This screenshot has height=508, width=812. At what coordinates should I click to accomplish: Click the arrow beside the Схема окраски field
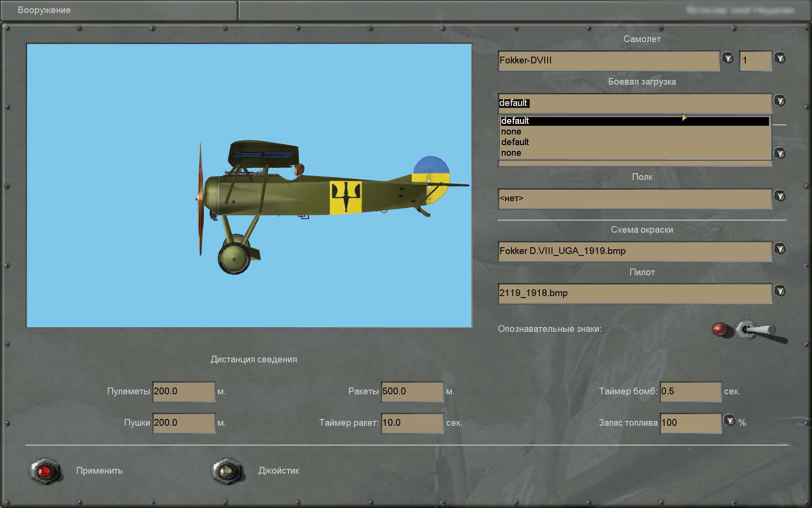[780, 249]
